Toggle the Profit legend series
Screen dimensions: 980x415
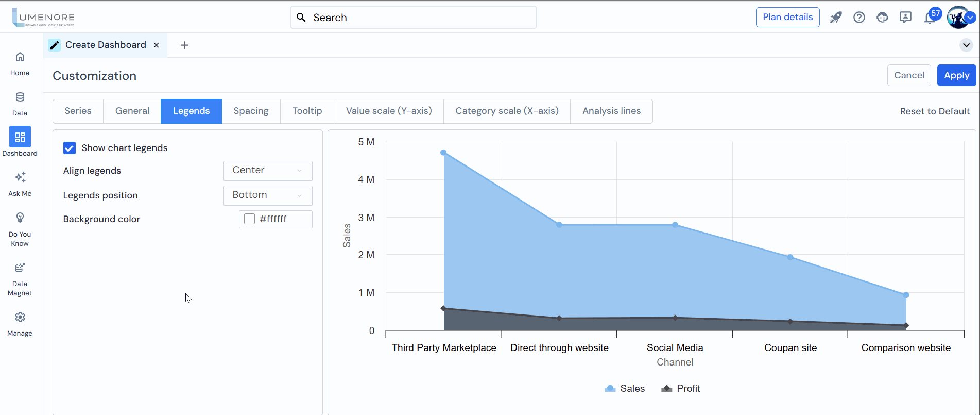pyautogui.click(x=680, y=389)
